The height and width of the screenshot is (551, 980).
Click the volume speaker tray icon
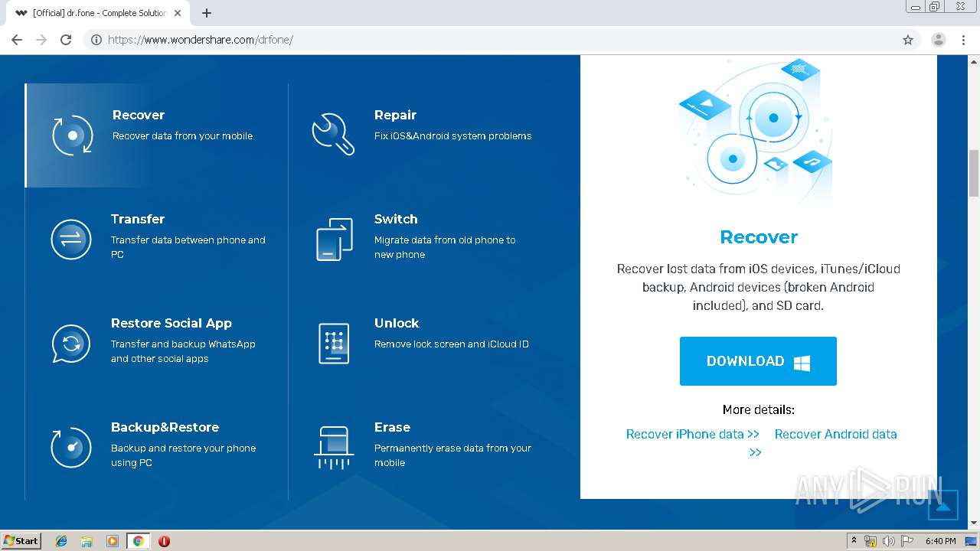coord(888,541)
